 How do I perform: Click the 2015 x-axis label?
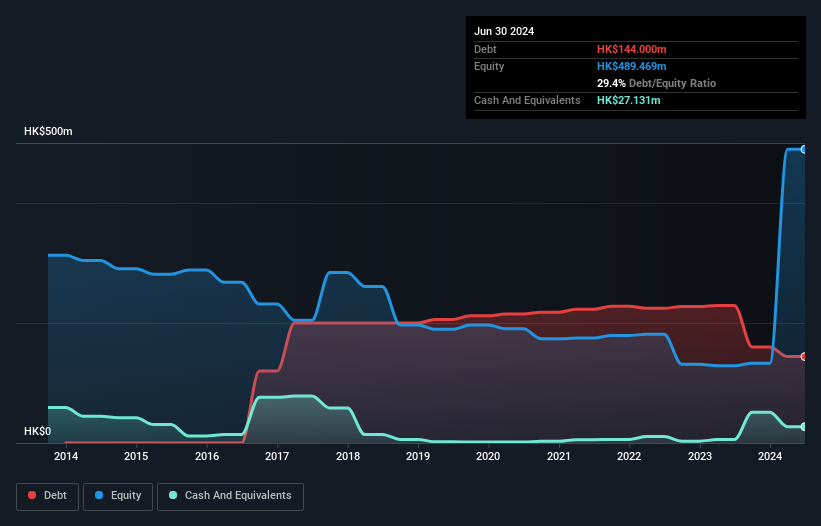pos(136,456)
